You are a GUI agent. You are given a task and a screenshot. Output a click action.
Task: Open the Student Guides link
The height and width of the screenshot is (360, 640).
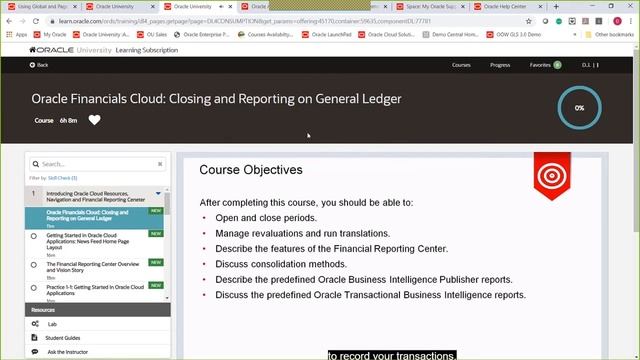(62, 338)
